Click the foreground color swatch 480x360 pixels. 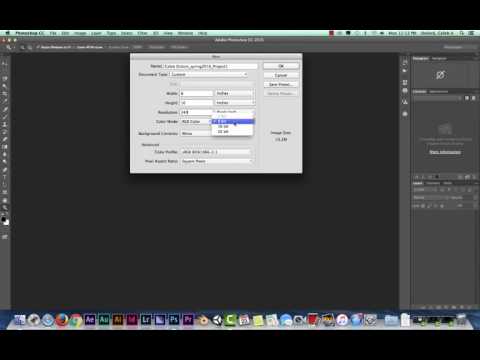[4, 219]
